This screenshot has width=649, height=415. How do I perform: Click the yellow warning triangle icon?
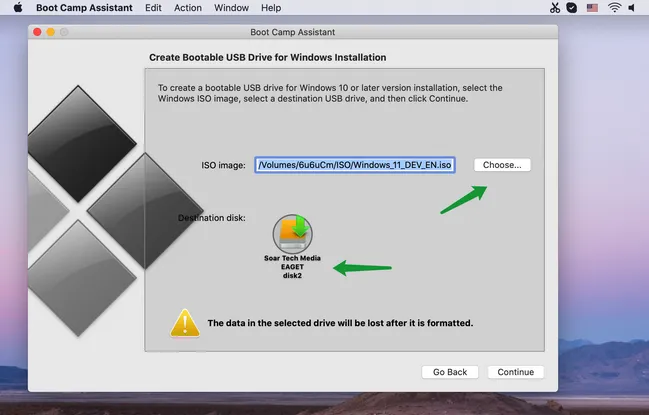coord(184,322)
